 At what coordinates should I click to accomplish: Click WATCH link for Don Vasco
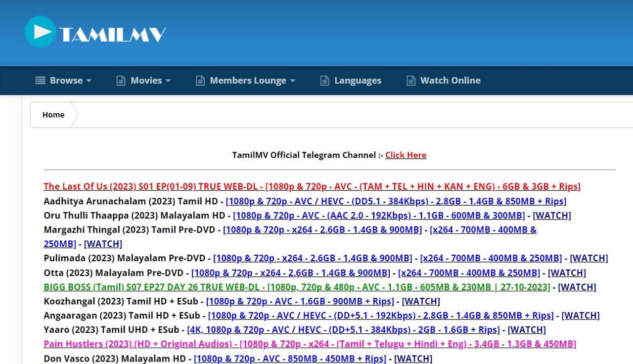click(413, 359)
